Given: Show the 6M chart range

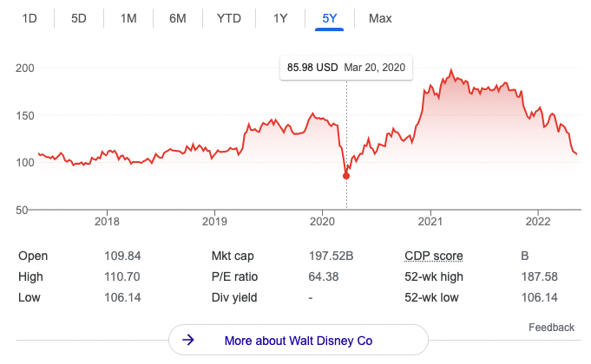Looking at the screenshot, I should click(178, 18).
